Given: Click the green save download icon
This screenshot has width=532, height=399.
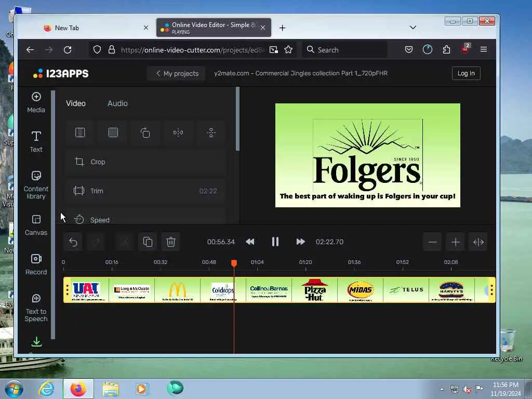Looking at the screenshot, I should point(36,342).
